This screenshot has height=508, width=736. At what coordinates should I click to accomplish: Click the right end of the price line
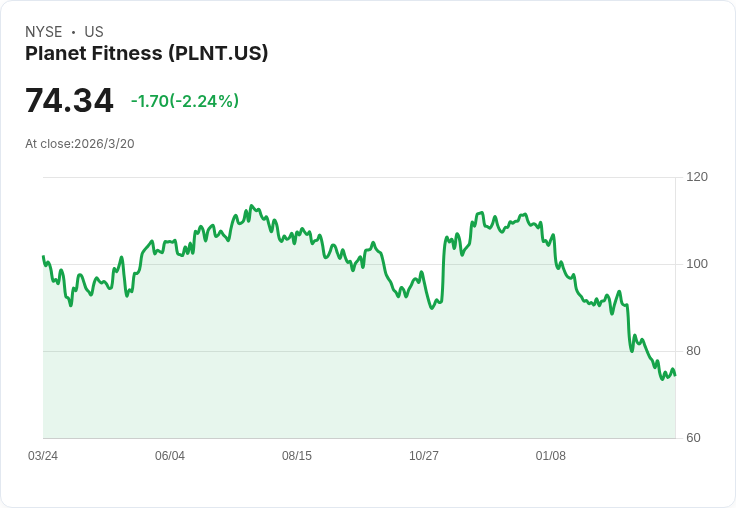pos(675,375)
